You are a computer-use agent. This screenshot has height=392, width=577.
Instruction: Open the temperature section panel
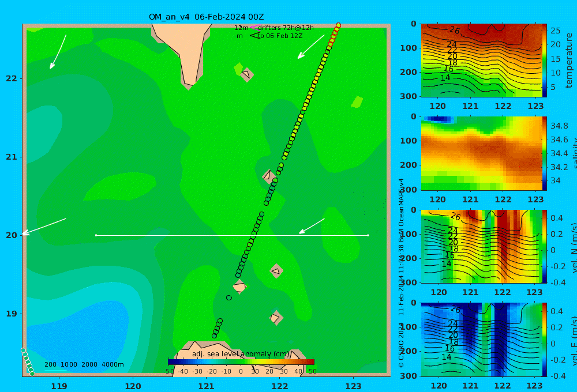click(481, 61)
